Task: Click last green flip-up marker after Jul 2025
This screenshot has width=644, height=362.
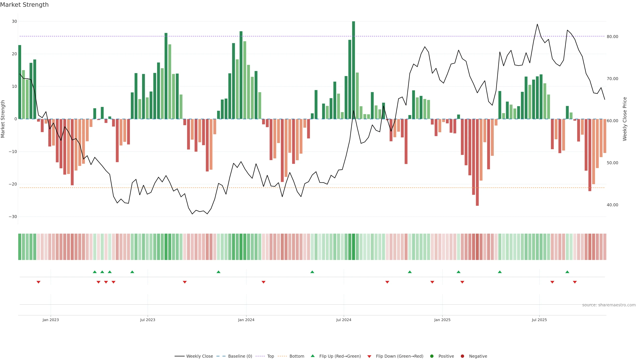Action: coord(567,272)
